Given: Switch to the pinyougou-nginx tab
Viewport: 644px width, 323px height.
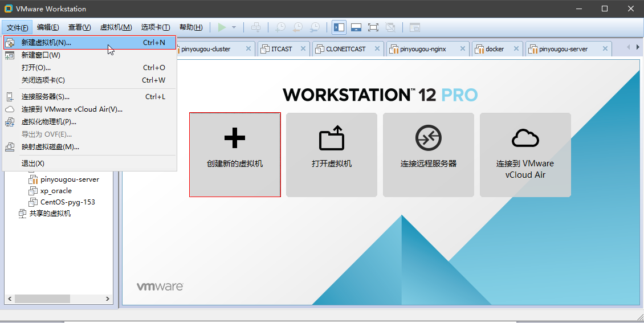Looking at the screenshot, I should (x=427, y=49).
